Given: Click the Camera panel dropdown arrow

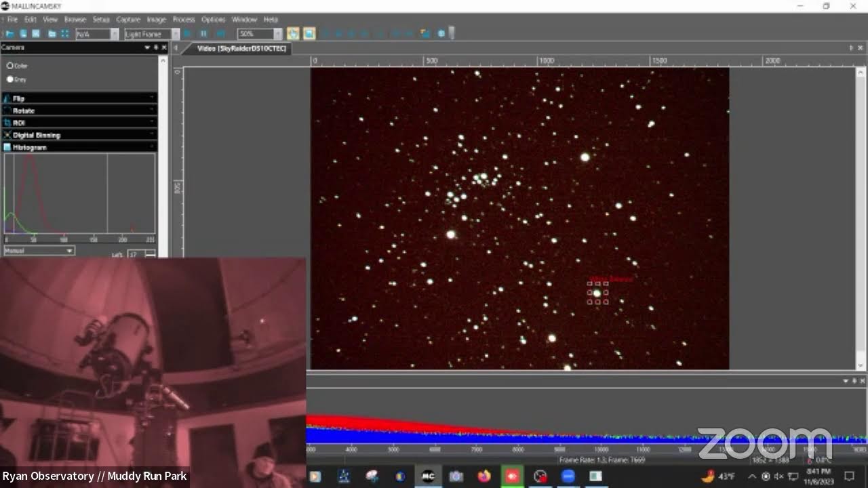Looking at the screenshot, I should pos(147,47).
